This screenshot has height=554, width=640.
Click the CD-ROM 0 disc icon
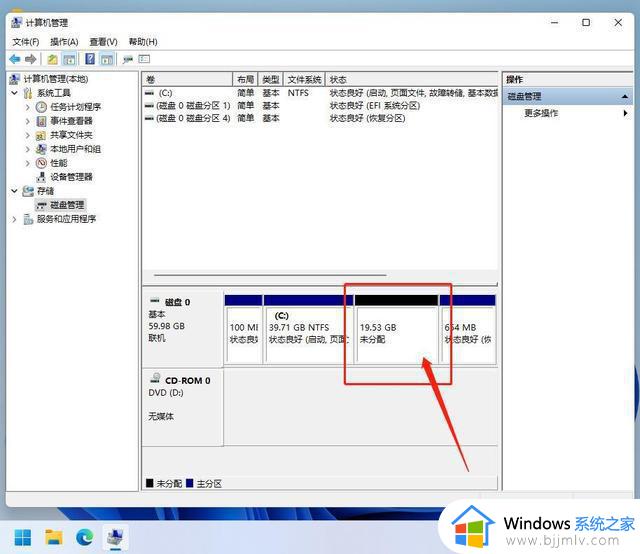coord(155,378)
